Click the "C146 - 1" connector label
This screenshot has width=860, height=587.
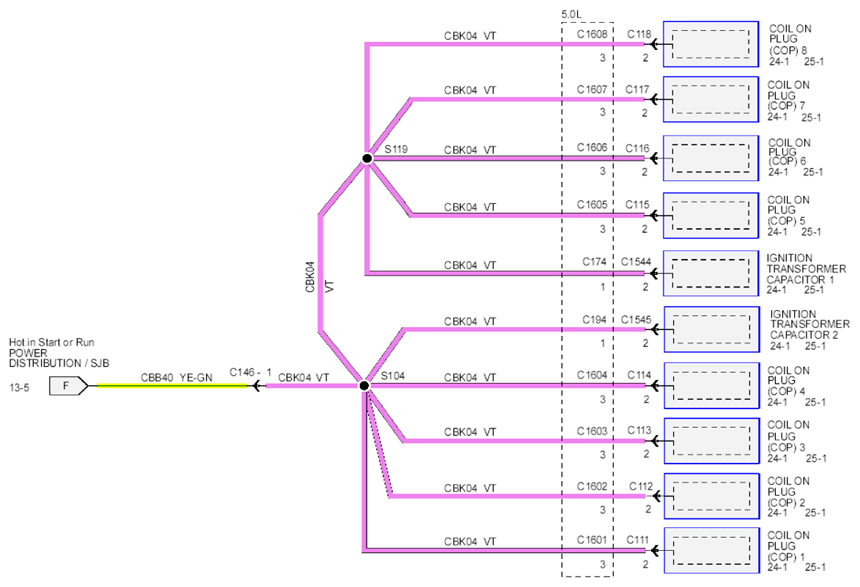pos(250,372)
